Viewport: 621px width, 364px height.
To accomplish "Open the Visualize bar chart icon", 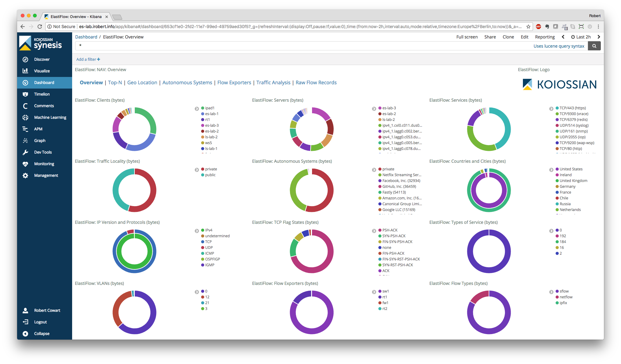I will pos(25,71).
